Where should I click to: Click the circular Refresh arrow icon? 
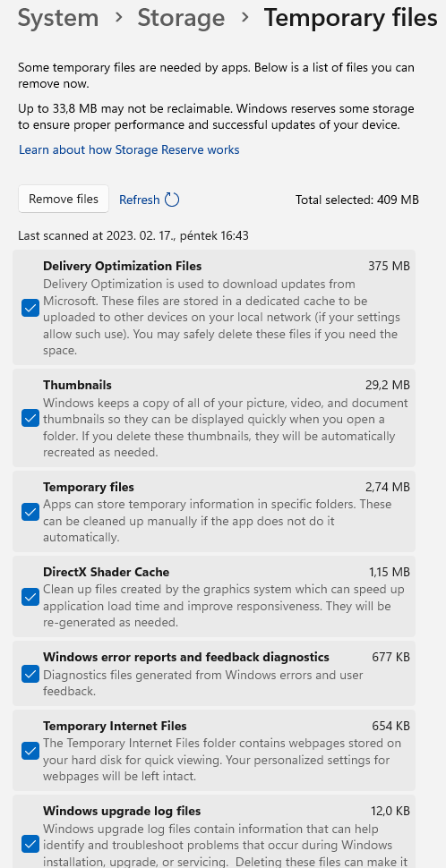[x=172, y=200]
